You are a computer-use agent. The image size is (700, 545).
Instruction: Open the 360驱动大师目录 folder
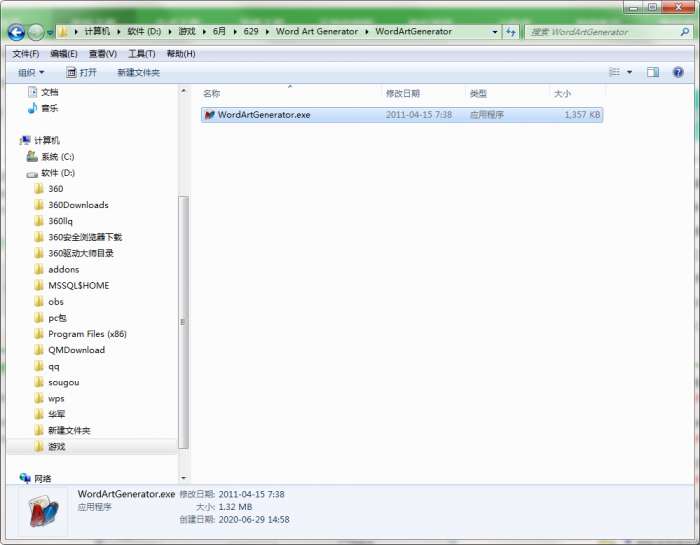(x=81, y=253)
